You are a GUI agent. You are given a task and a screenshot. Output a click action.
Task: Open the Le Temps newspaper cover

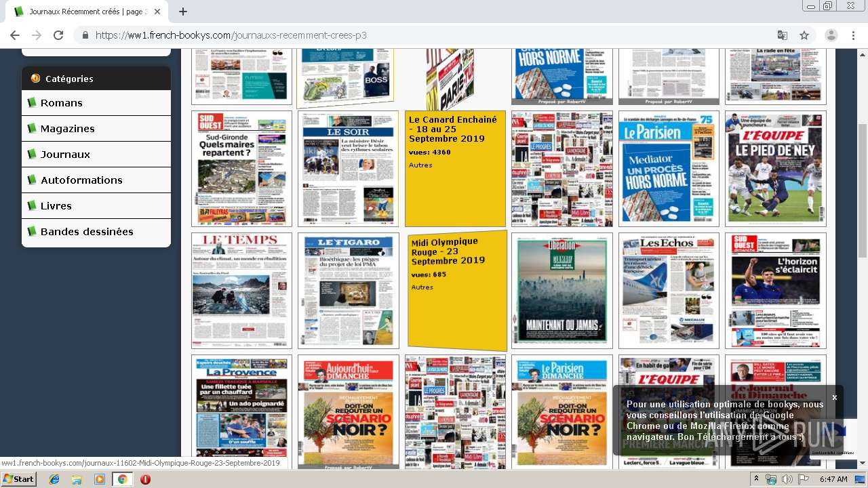[241, 291]
